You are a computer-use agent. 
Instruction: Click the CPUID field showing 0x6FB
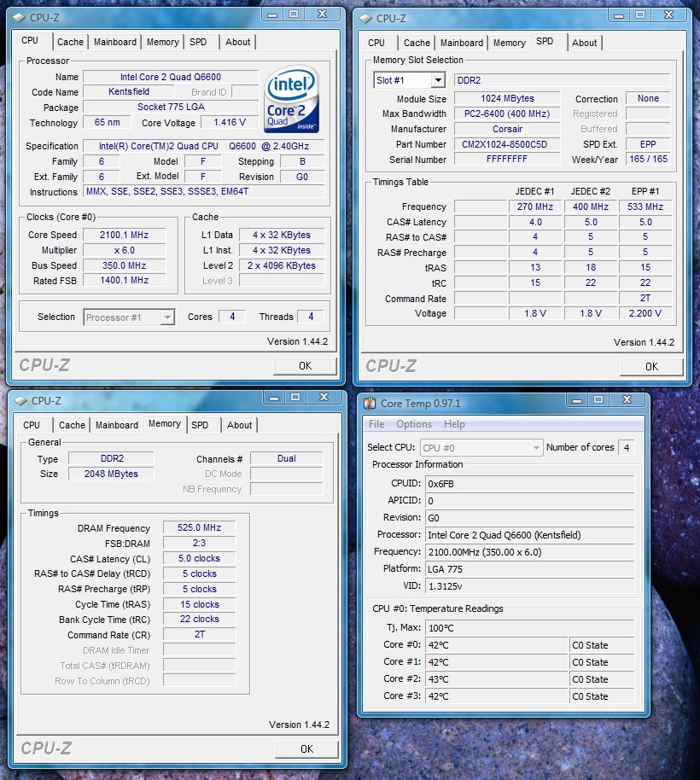530,484
